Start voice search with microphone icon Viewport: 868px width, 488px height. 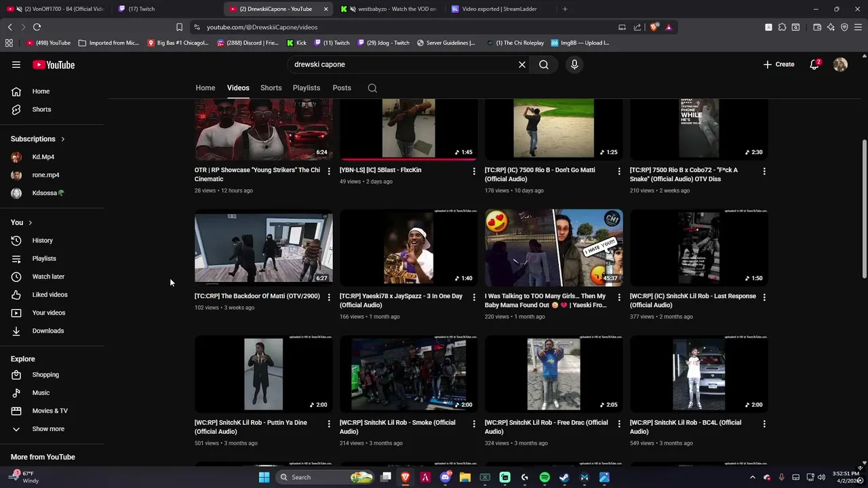[x=574, y=64]
